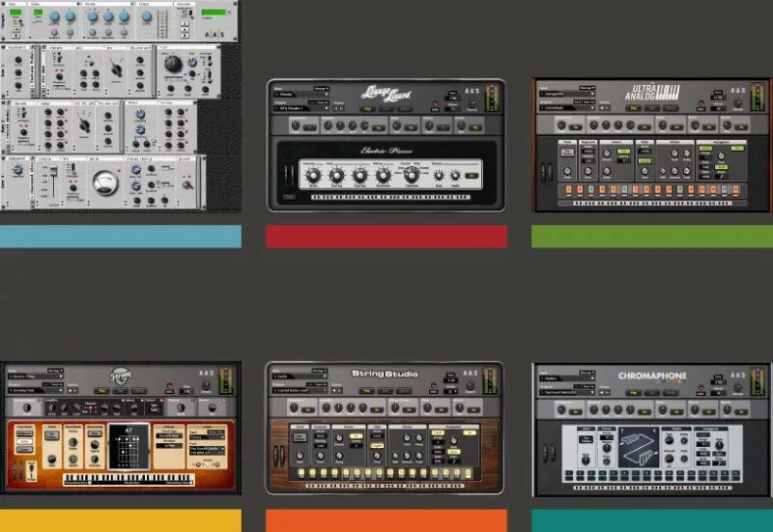Image resolution: width=773 pixels, height=532 pixels.
Task: Switch to the Play tab in Ultra Analog
Action: click(x=634, y=108)
